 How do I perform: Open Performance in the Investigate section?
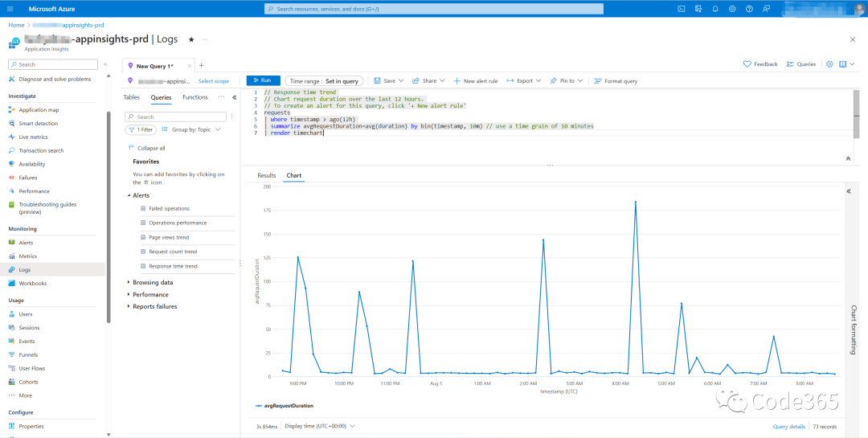[x=35, y=191]
